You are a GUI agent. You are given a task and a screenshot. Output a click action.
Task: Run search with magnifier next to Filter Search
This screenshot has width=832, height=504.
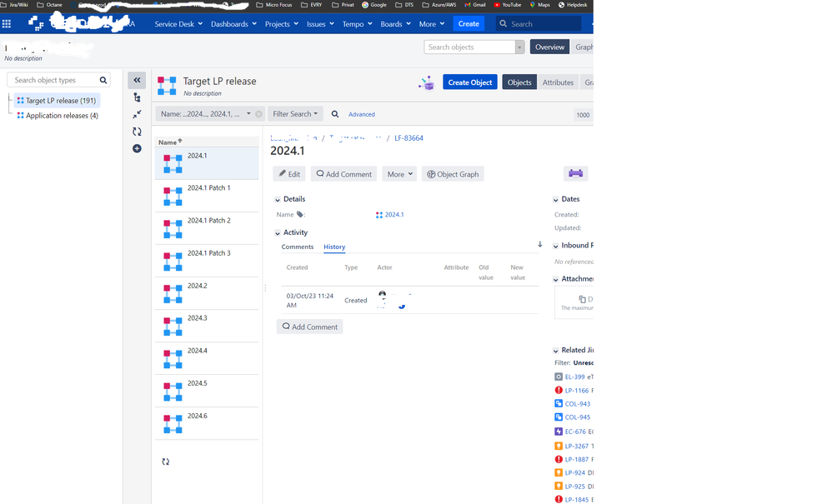(335, 114)
